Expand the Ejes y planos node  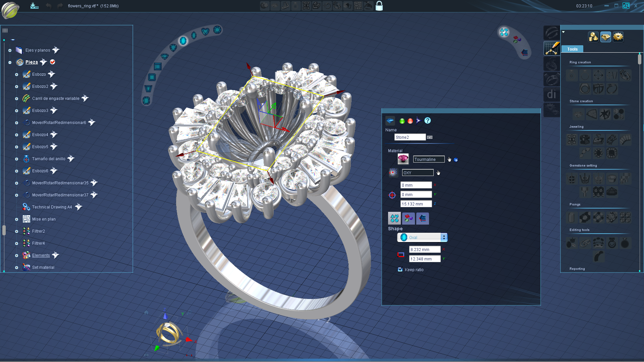pos(10,50)
